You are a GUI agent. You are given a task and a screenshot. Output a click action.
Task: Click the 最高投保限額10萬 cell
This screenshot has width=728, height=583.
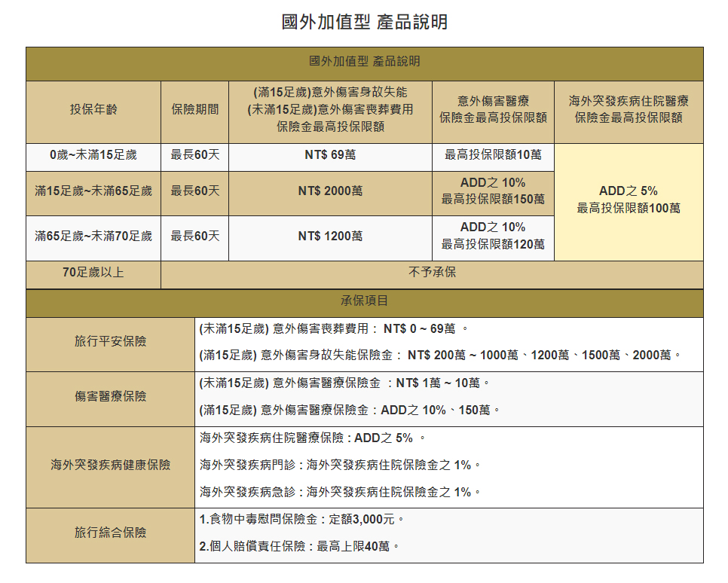click(x=493, y=155)
